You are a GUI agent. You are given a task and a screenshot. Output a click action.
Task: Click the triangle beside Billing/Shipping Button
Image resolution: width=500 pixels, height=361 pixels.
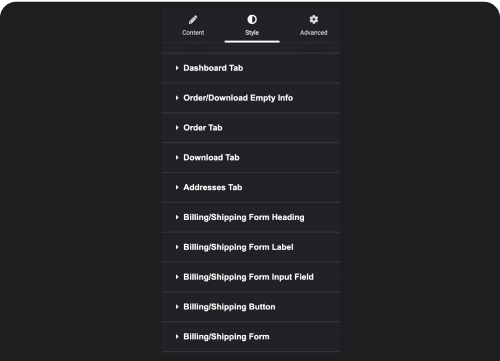point(177,307)
